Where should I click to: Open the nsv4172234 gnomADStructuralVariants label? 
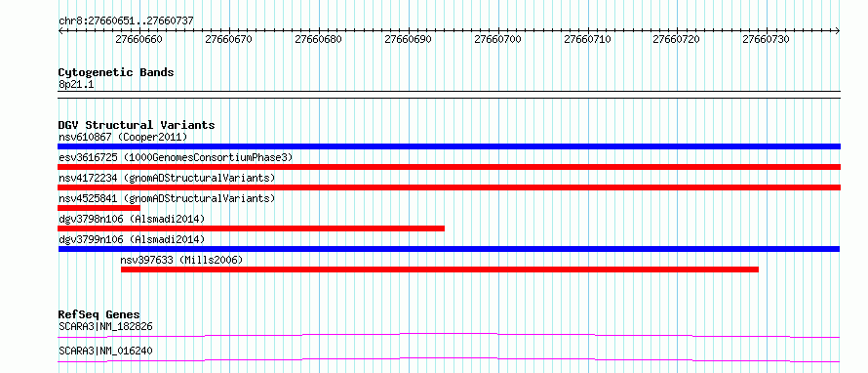point(167,178)
